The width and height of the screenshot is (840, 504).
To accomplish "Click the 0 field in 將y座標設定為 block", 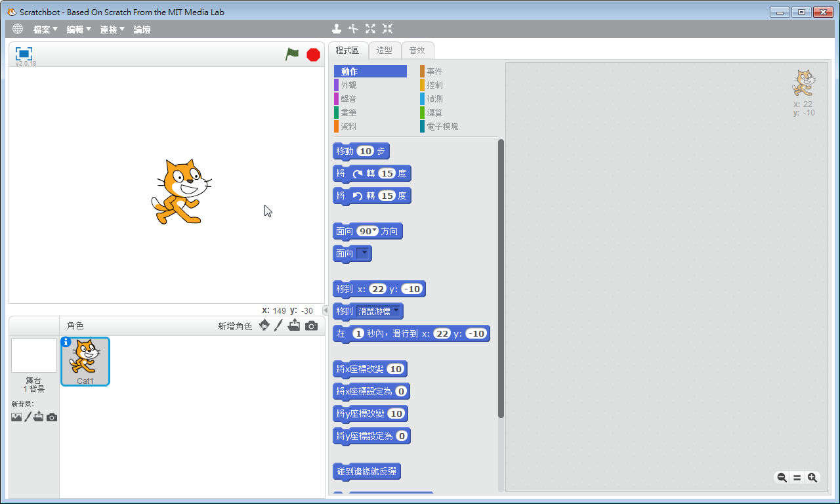I will 402,436.
